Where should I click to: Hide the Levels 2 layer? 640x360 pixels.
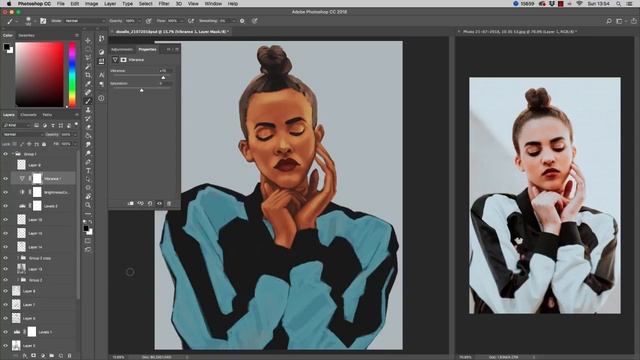[5, 206]
